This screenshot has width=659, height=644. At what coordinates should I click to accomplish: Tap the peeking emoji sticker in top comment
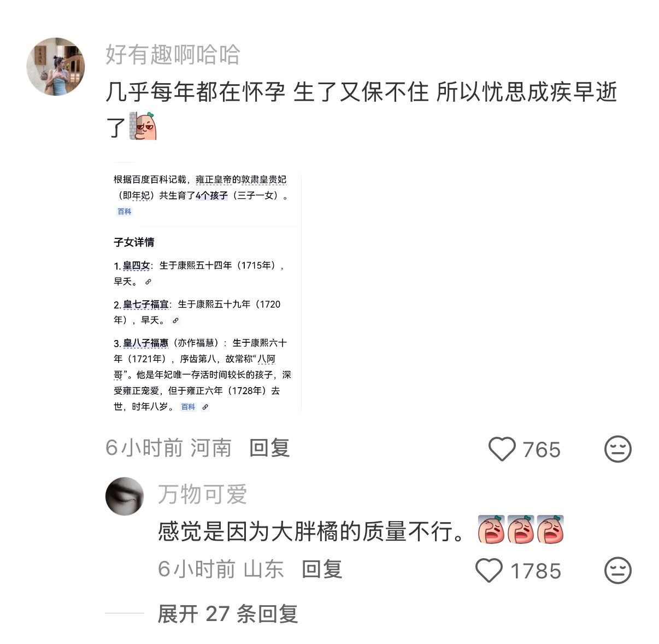(144, 126)
